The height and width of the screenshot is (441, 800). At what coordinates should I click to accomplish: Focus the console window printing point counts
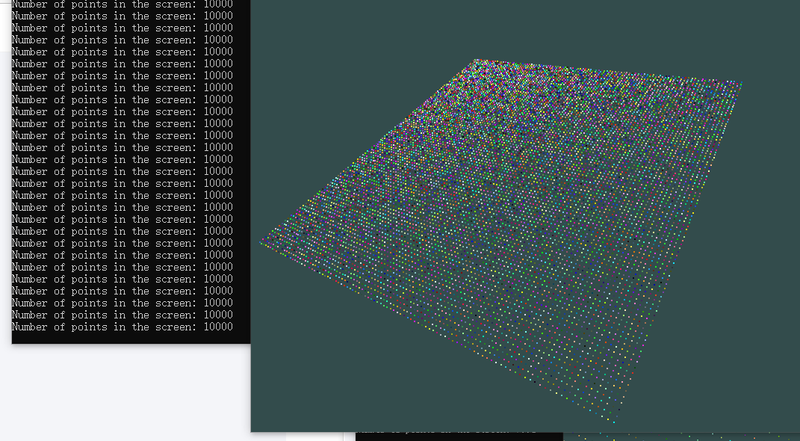coord(131,171)
